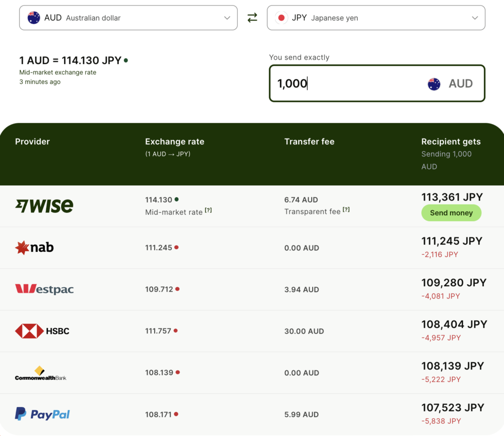The width and height of the screenshot is (504, 436).
Task: Click the HSBC logo
Action: (42, 331)
